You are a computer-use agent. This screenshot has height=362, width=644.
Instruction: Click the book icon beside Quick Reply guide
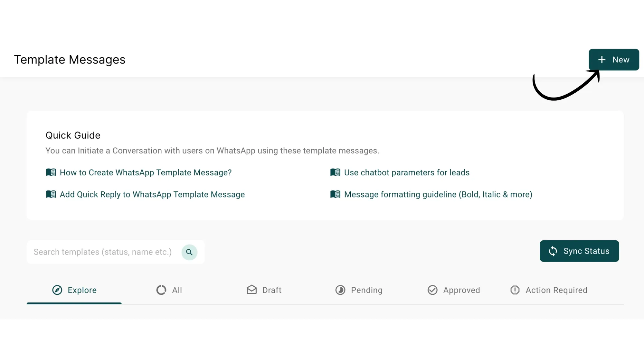(51, 194)
